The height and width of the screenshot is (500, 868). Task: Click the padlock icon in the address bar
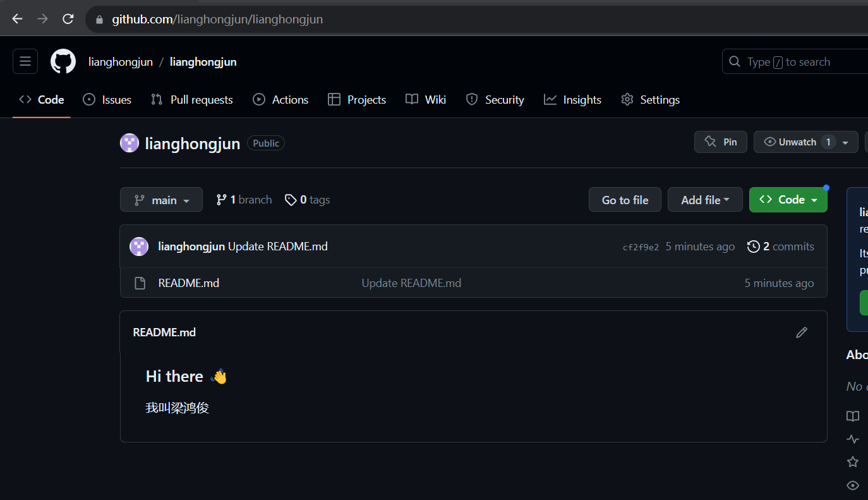99,20
